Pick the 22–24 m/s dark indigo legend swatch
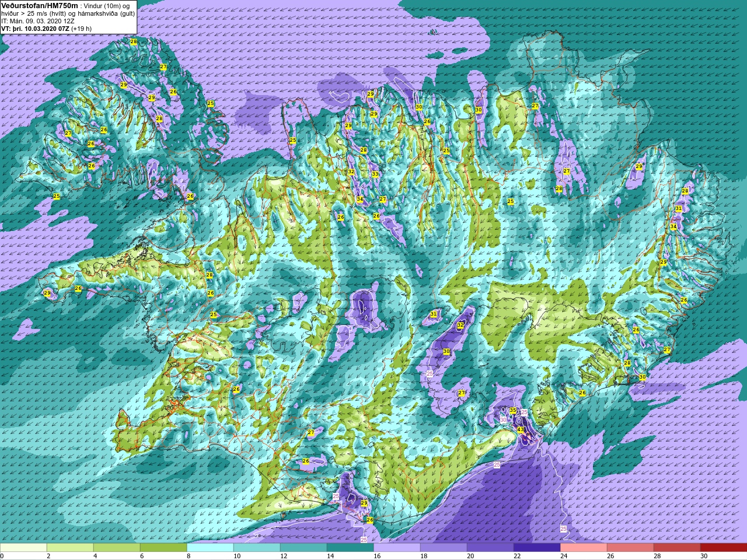This screenshot has width=747, height=560. coord(537,548)
